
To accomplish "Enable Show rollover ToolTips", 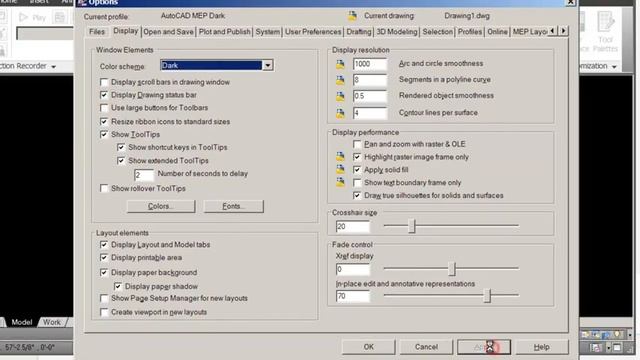I will click(x=104, y=188).
